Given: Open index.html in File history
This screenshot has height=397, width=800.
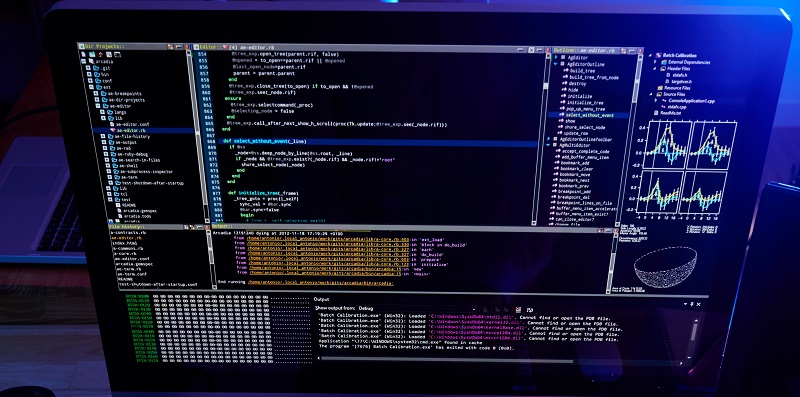Looking at the screenshot, I should pos(124,243).
